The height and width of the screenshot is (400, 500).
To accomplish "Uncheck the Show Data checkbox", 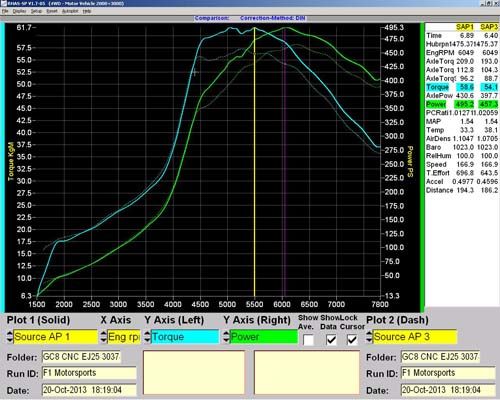I will (331, 340).
